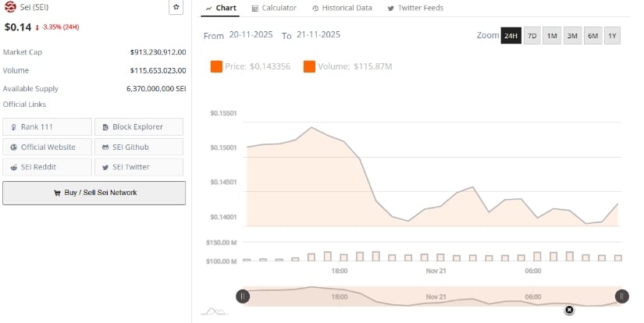Screen dimensions: 644x323
Task: Click the small mini-chart icon bottom left
Action: pos(214,311)
